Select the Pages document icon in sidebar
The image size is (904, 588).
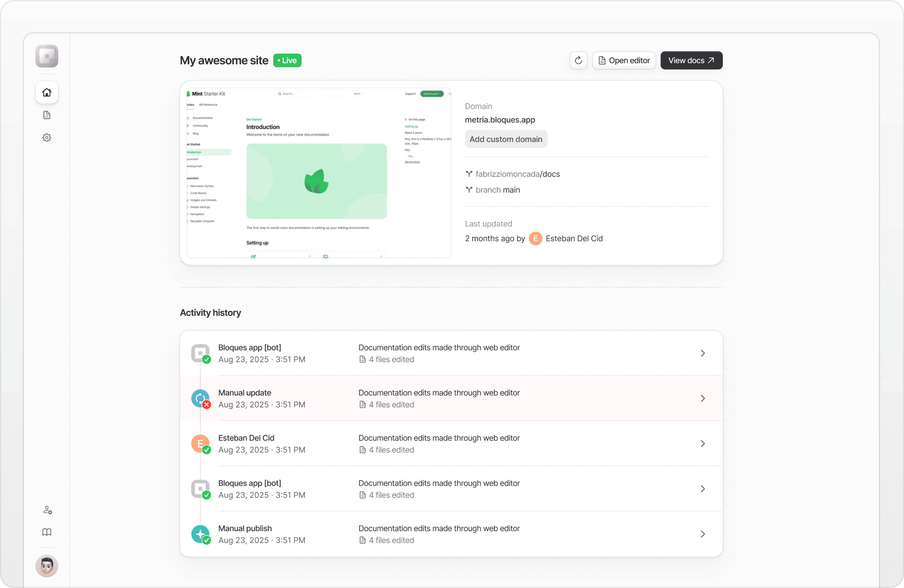click(x=47, y=115)
